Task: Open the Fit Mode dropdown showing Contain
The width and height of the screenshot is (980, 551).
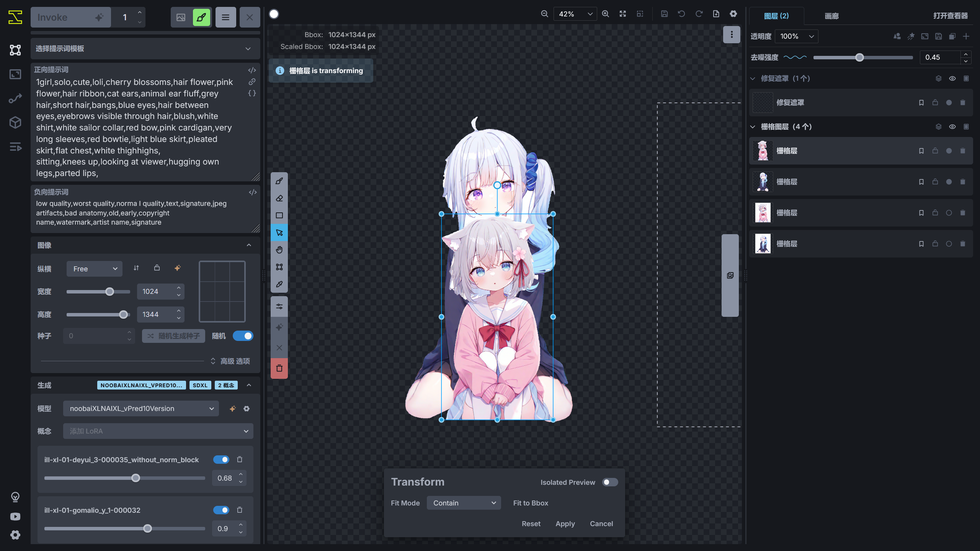Action: [464, 503]
